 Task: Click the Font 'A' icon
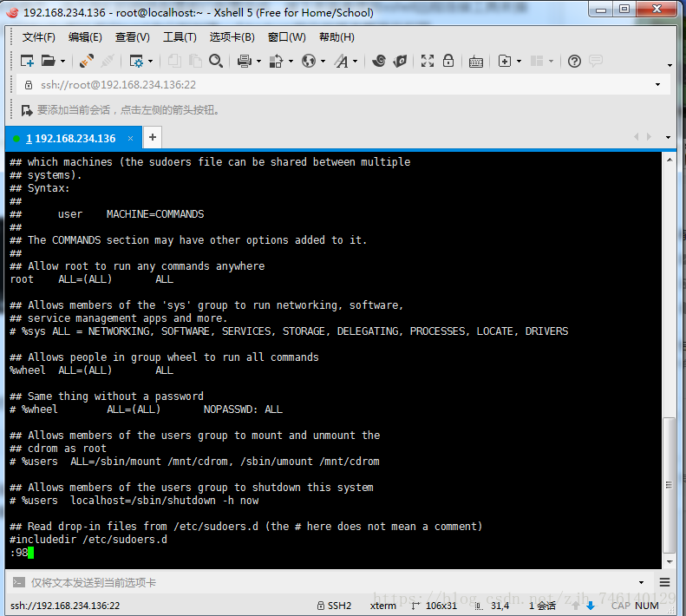tap(341, 61)
